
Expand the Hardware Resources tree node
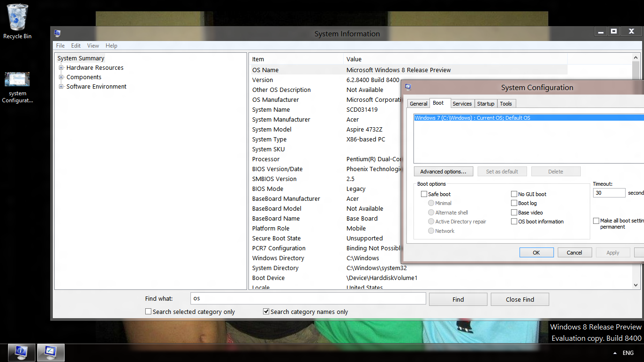[61, 68]
